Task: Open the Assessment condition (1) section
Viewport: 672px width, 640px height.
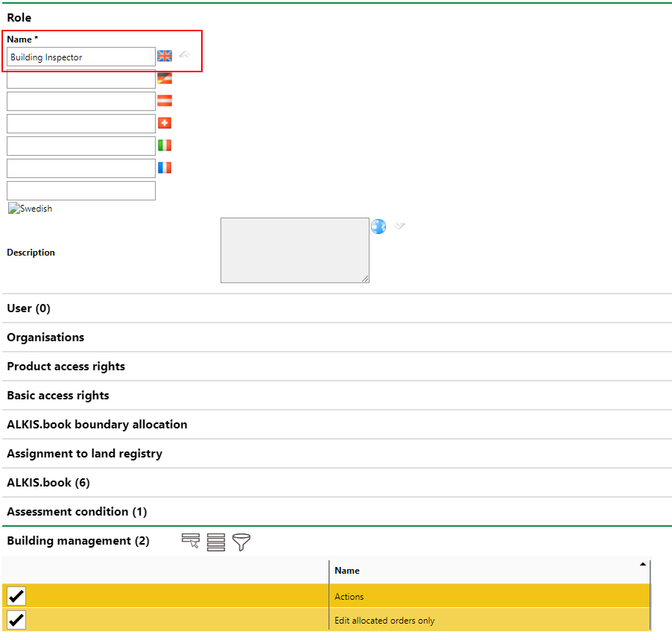Action: (77, 512)
